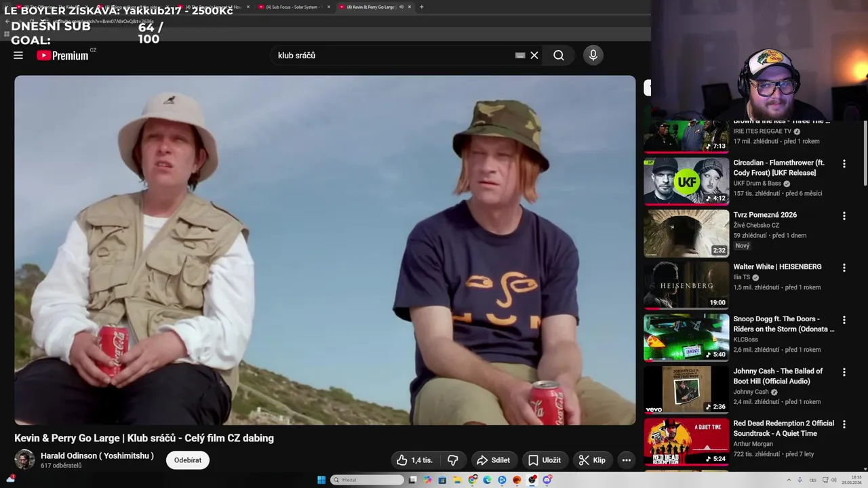The width and height of the screenshot is (868, 488).
Task: Close the Kevin & Perry Go Large tab
Action: tap(410, 7)
